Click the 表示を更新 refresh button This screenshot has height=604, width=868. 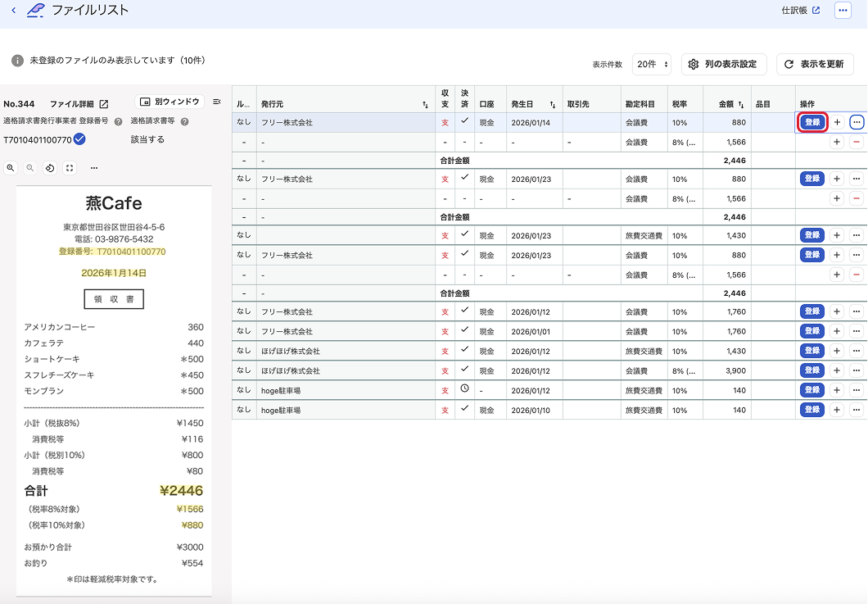pos(815,64)
